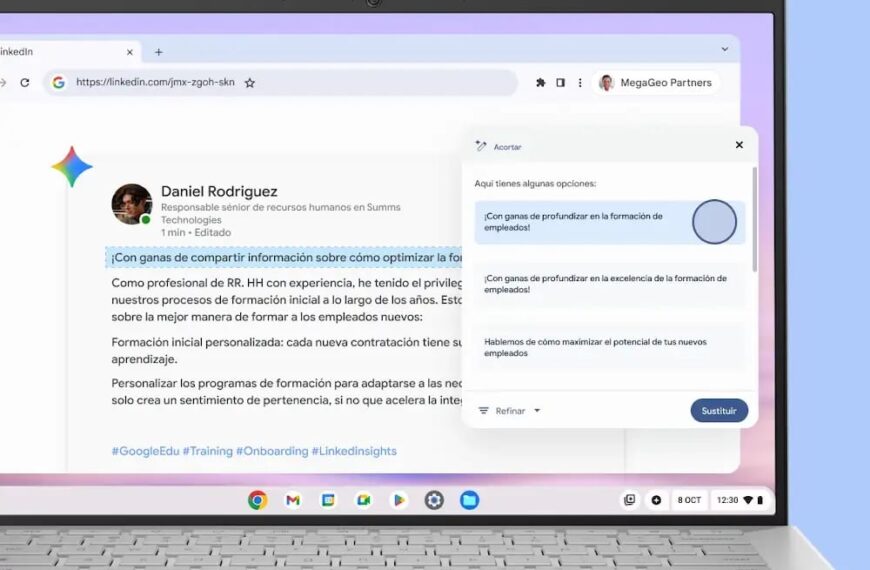Select option 'Hablemos de cómo maximizar el potencial'
870x570 pixels.
[610, 347]
